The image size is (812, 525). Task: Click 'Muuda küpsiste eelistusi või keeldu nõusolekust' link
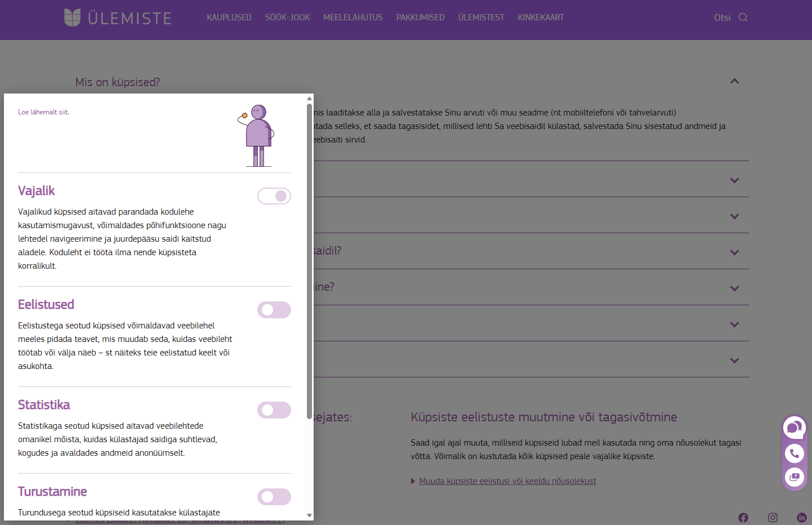coord(507,481)
